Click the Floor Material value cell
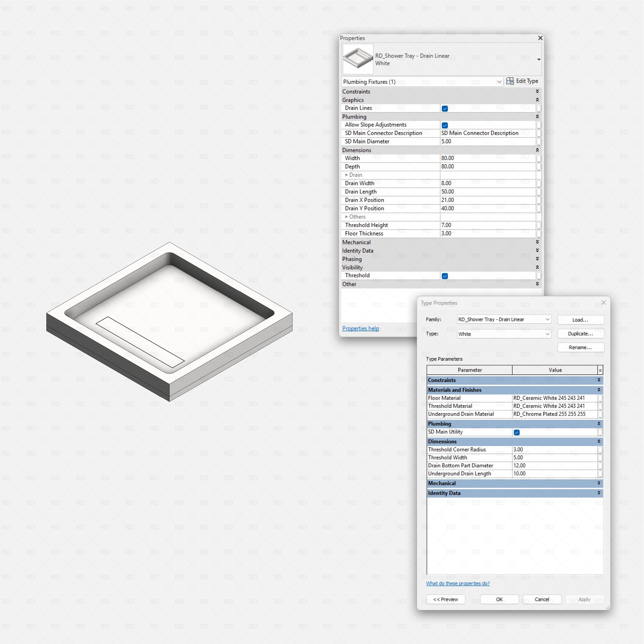The image size is (644, 644). [555, 398]
